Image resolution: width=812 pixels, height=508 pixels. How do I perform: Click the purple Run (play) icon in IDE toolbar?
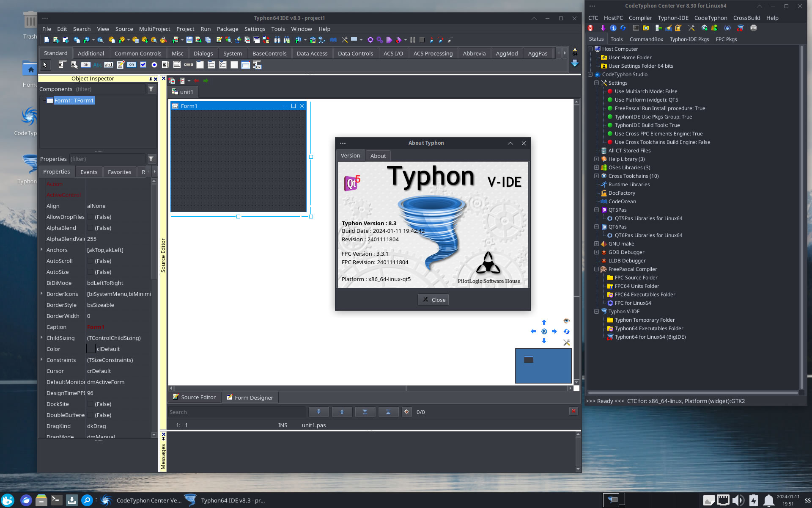coord(389,40)
